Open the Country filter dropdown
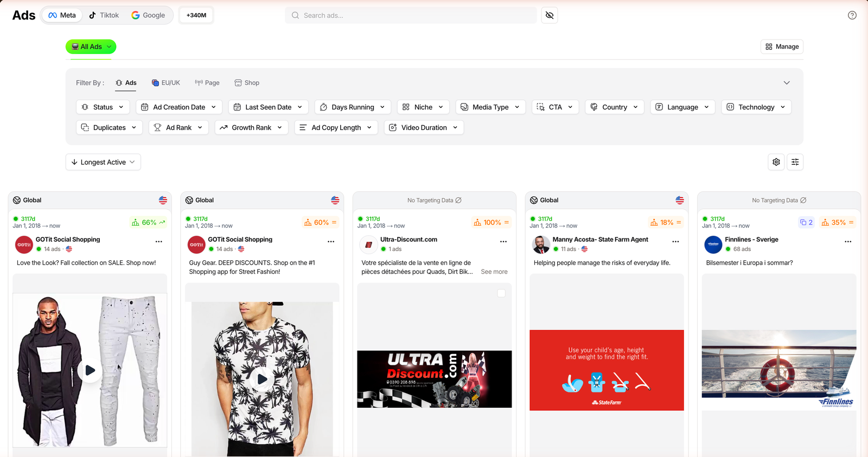Viewport: 868px width, 457px height. pyautogui.click(x=615, y=107)
